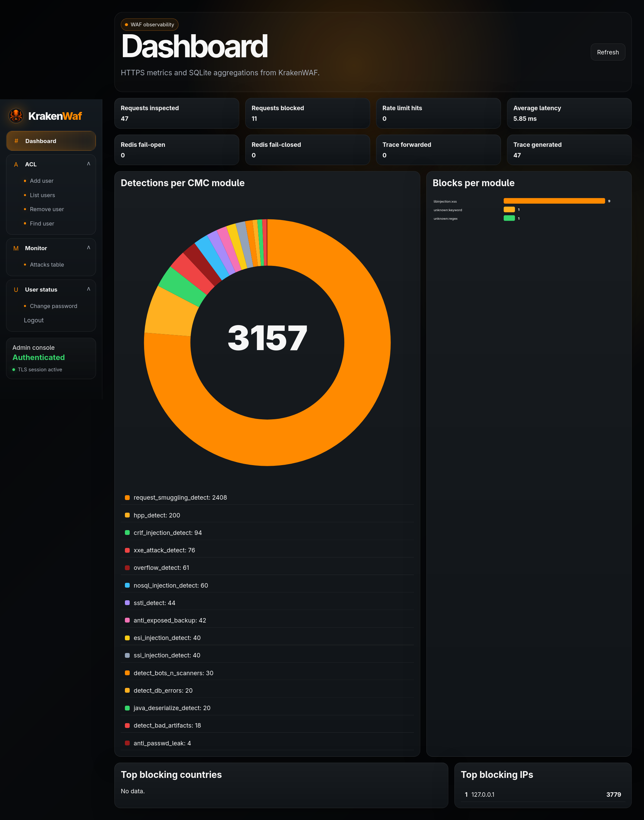Screen dimensions: 644x820
Task: Click the unknown:regex label
Action: (445, 219)
